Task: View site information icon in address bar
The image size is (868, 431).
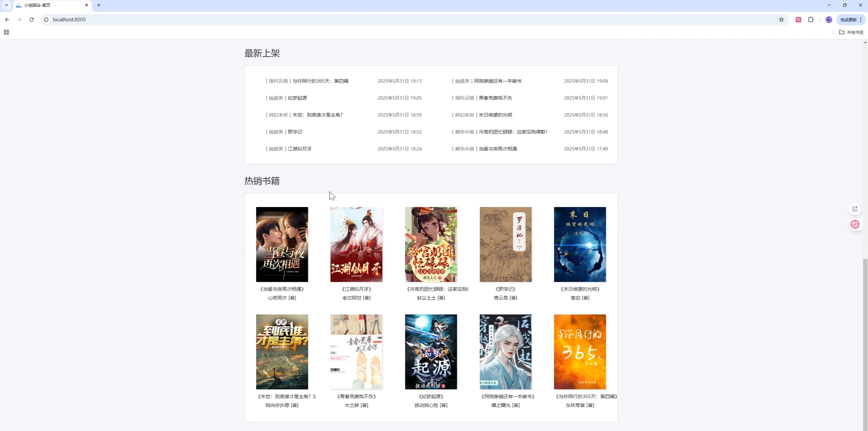Action: pyautogui.click(x=46, y=20)
